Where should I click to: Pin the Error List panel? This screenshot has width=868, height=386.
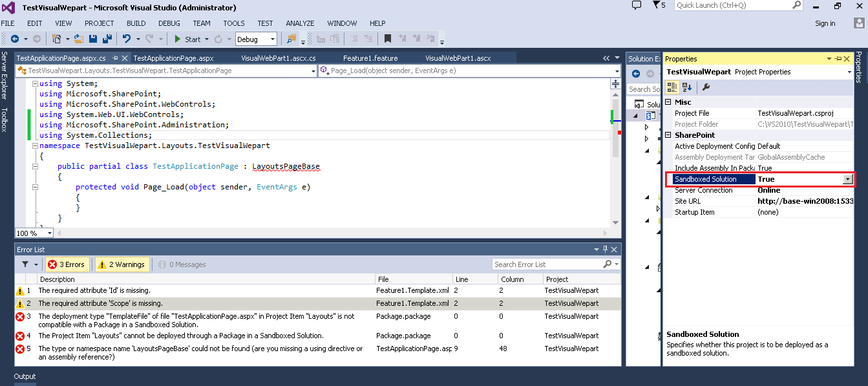[605, 249]
